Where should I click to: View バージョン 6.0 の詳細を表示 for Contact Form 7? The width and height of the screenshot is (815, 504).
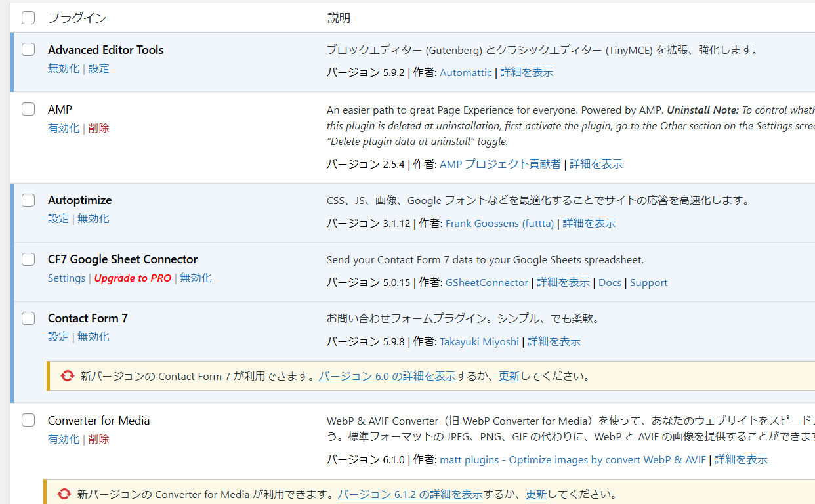point(387,376)
